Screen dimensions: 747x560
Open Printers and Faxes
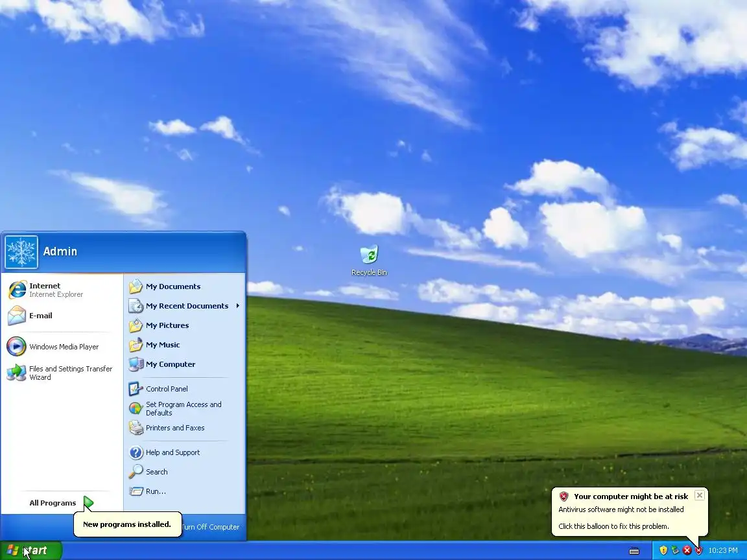184,428
